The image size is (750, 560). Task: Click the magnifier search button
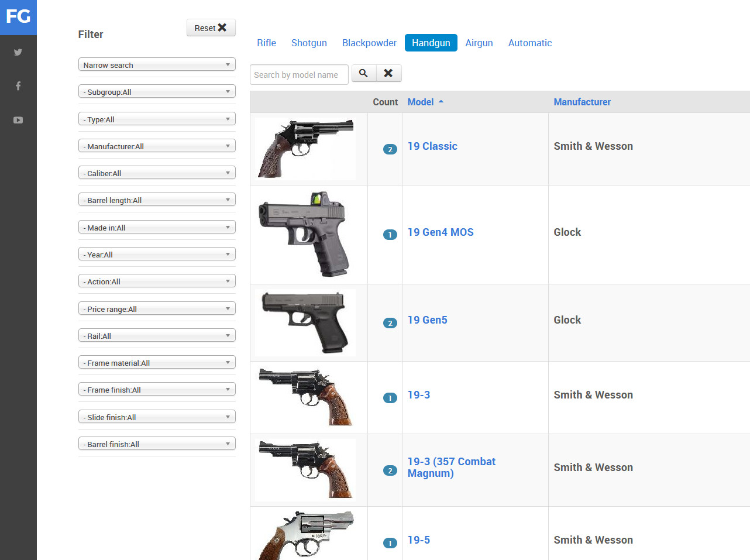pos(364,74)
